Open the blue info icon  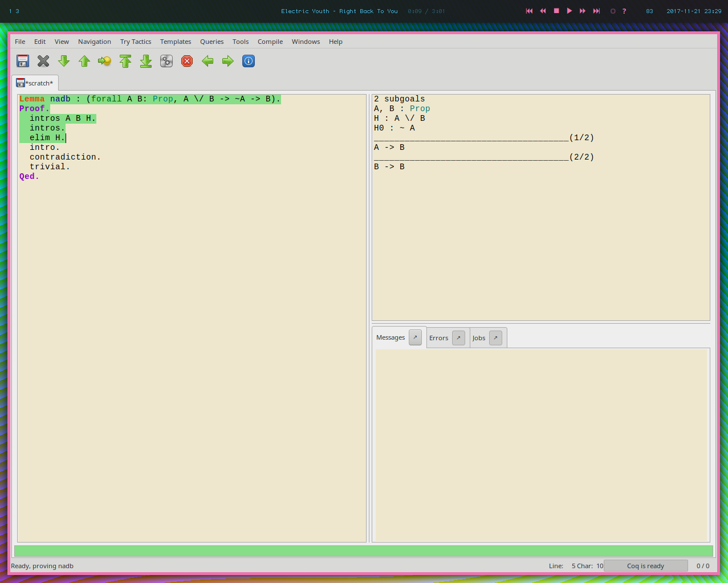pos(249,61)
